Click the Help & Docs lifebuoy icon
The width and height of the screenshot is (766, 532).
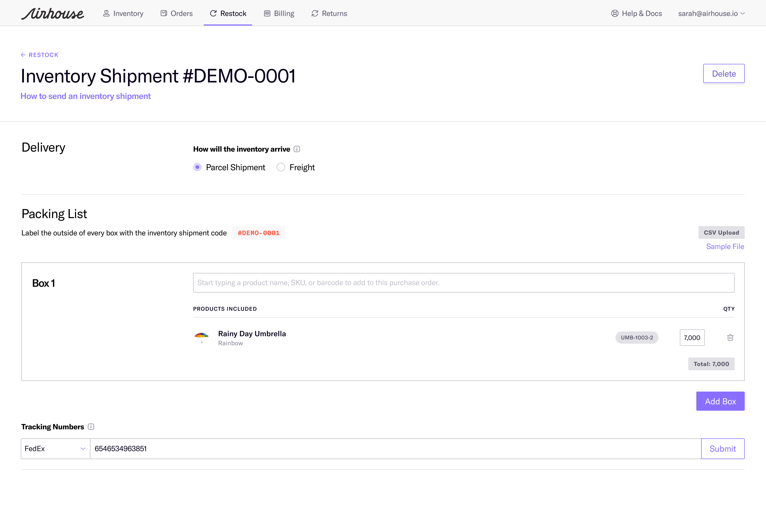pyautogui.click(x=615, y=13)
